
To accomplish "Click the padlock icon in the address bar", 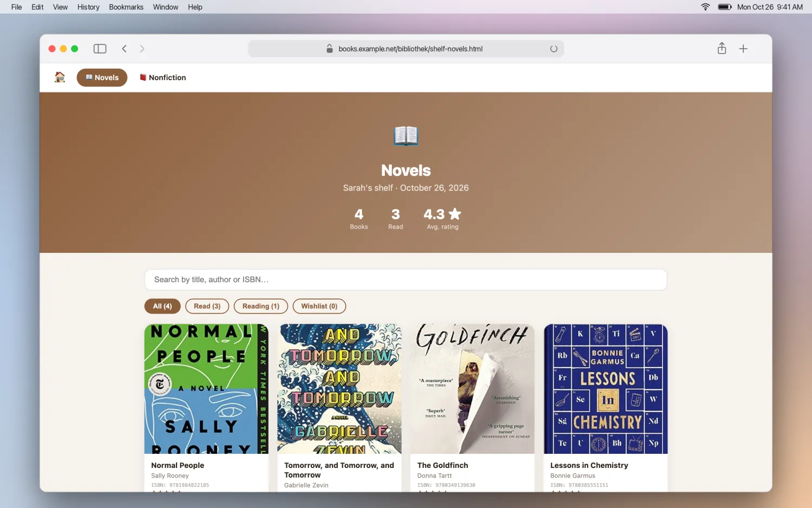I will tap(330, 49).
